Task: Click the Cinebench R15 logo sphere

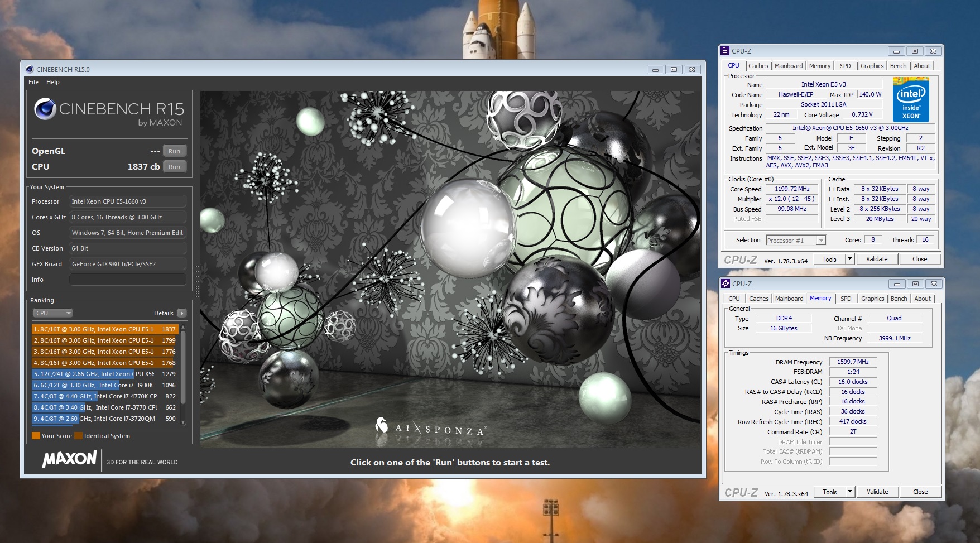Action: pos(45,109)
